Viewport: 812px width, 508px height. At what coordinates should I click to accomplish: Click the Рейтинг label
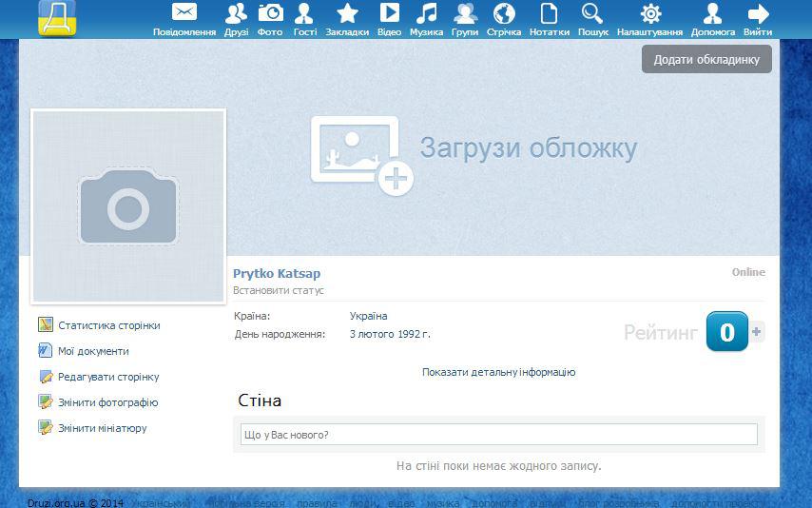661,332
